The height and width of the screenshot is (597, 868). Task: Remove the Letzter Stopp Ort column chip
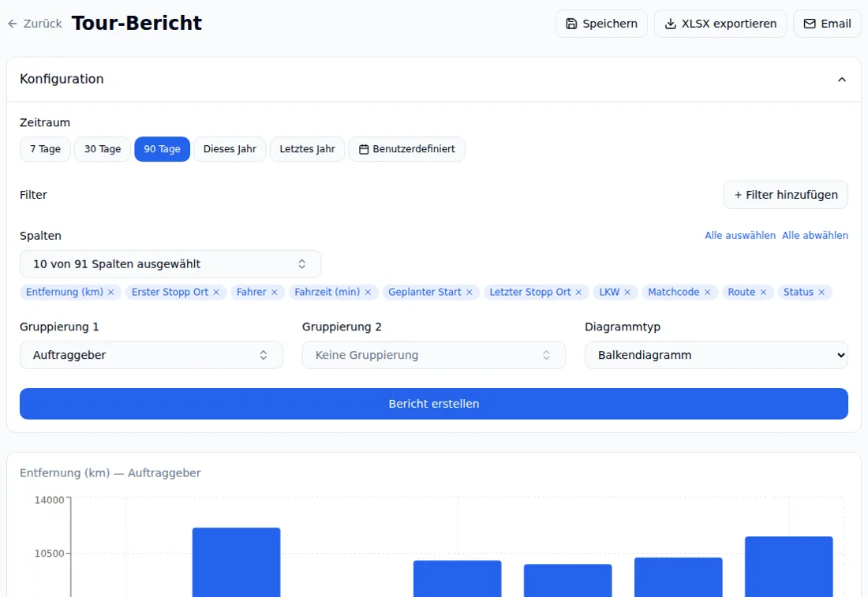point(578,292)
